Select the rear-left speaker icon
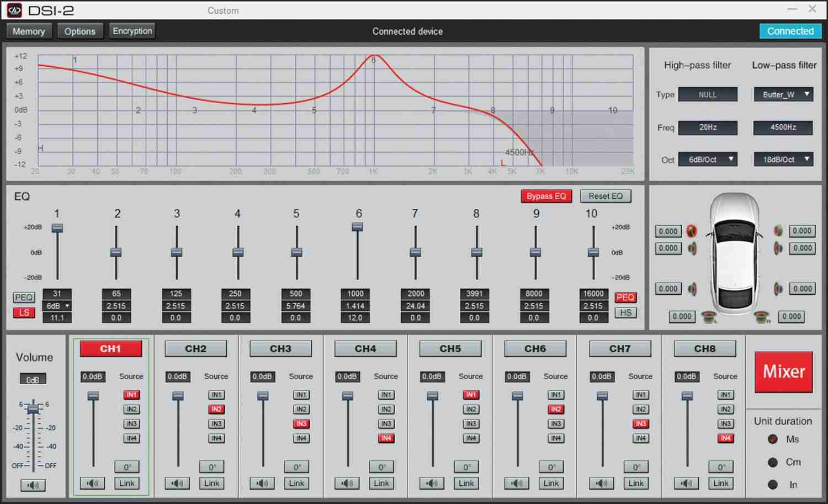Screen dimensions: 828x504 point(692,289)
